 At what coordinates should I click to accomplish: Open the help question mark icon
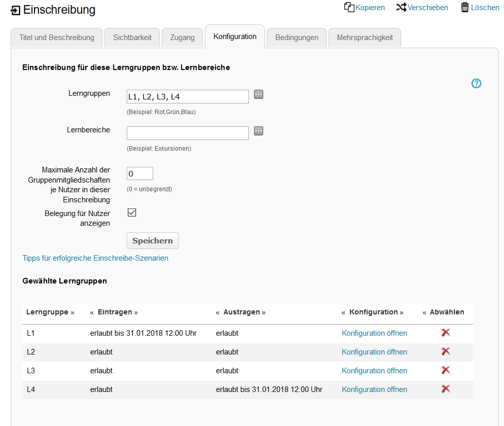(476, 83)
